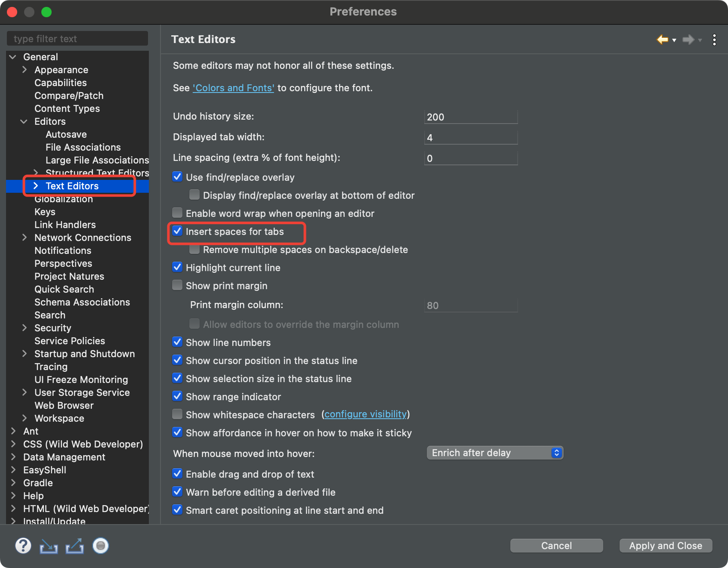Collapse the General tree node
This screenshot has height=568, width=728.
click(13, 57)
